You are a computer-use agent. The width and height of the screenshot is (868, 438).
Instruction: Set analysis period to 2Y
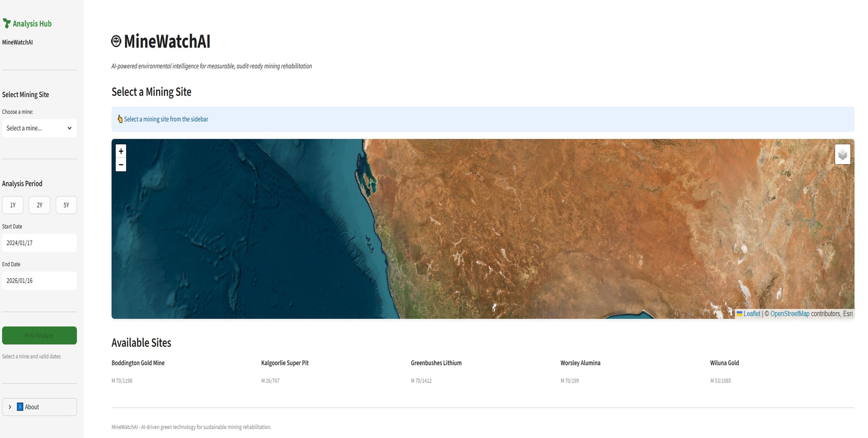39,205
